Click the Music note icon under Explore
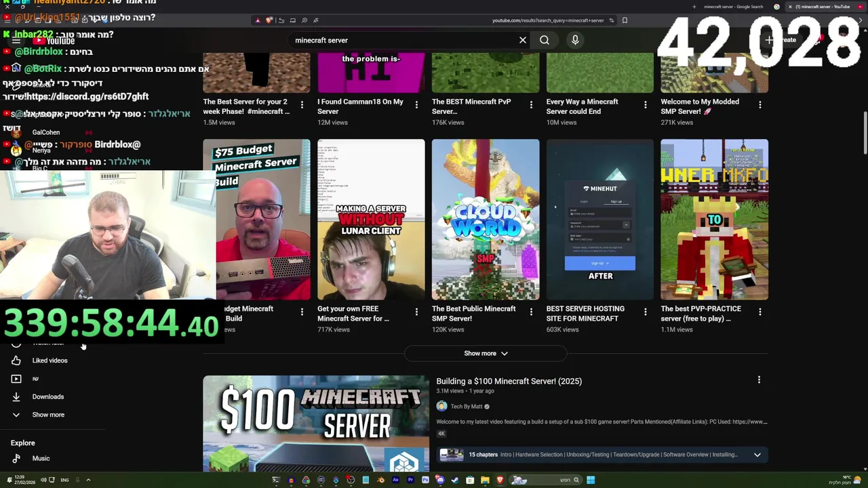 point(16,458)
